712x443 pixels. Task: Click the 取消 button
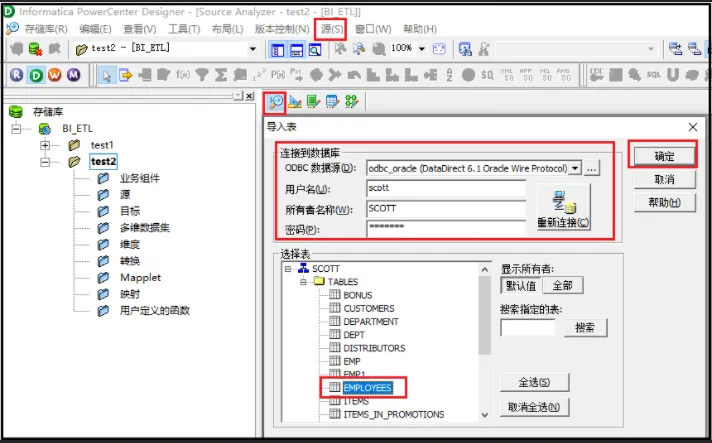point(664,180)
